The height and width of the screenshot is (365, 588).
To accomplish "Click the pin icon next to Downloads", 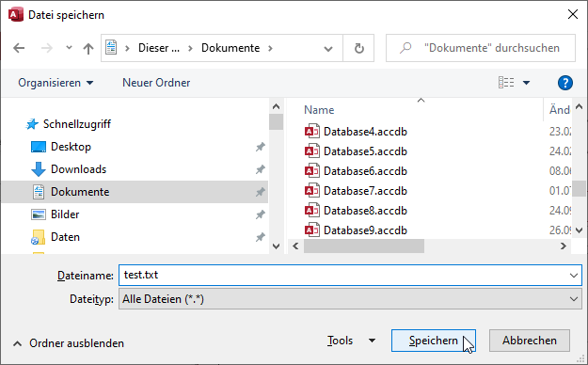I will point(261,169).
